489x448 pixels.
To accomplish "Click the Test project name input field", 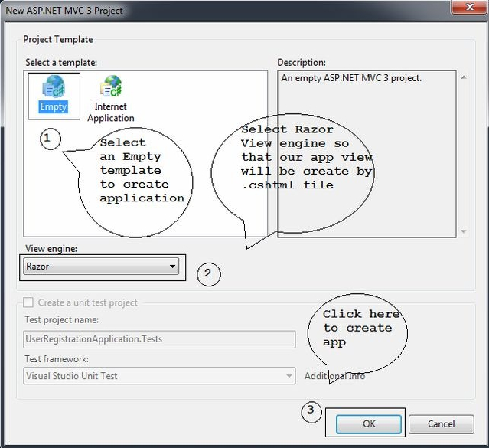I will pyautogui.click(x=159, y=339).
